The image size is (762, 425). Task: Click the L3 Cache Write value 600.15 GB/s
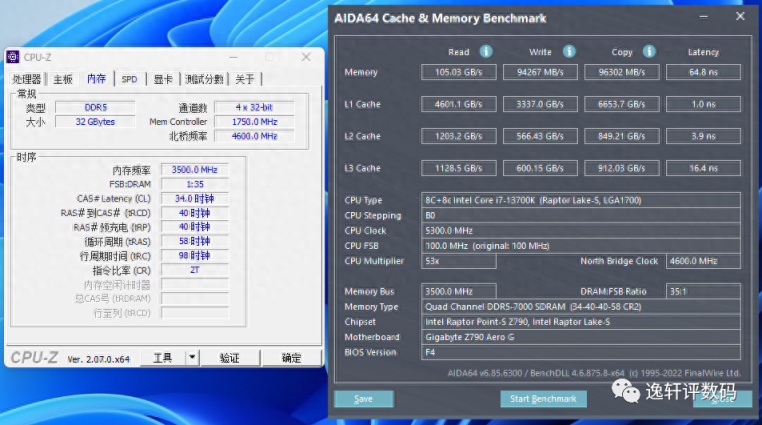(x=540, y=168)
